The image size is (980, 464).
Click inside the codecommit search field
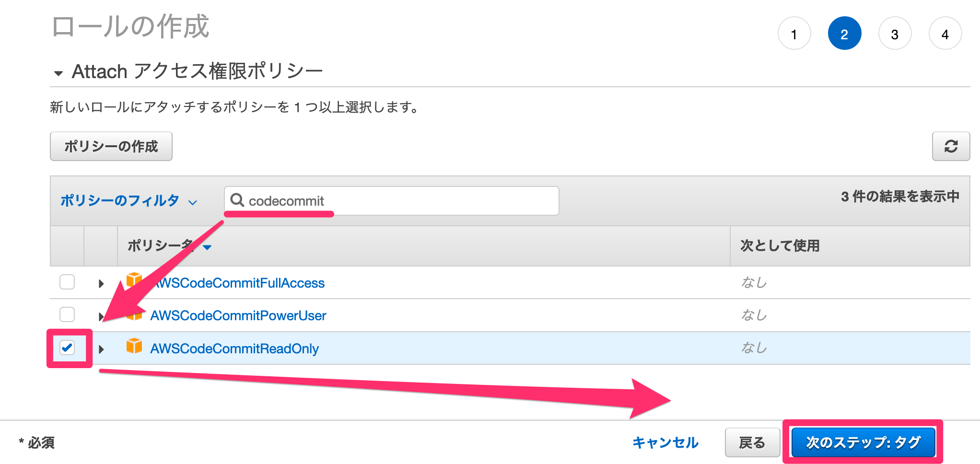coord(384,201)
